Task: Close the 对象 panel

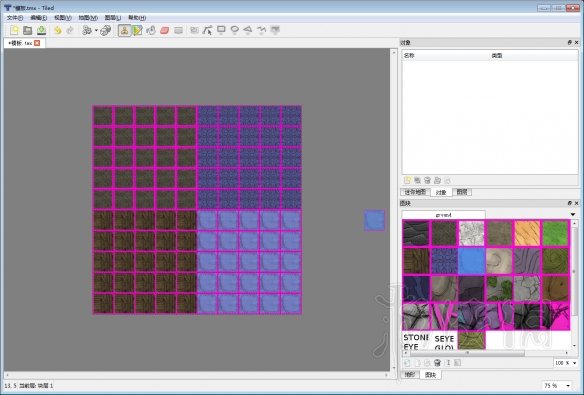Action: click(577, 43)
